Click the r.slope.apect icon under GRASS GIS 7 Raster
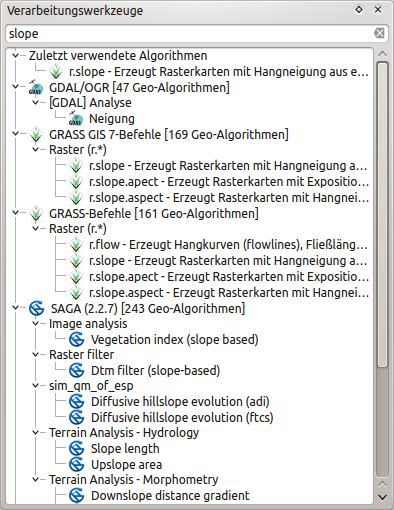This screenshot has width=394, height=510. (76, 182)
